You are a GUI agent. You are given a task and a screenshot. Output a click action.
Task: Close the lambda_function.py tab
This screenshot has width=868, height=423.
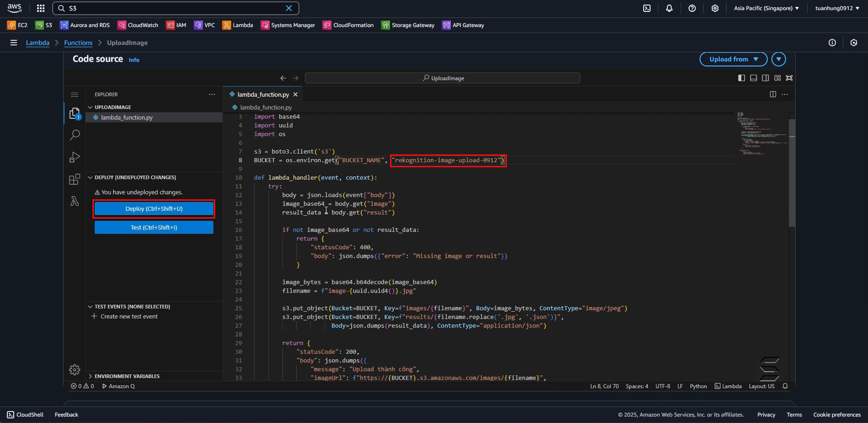[x=296, y=94]
